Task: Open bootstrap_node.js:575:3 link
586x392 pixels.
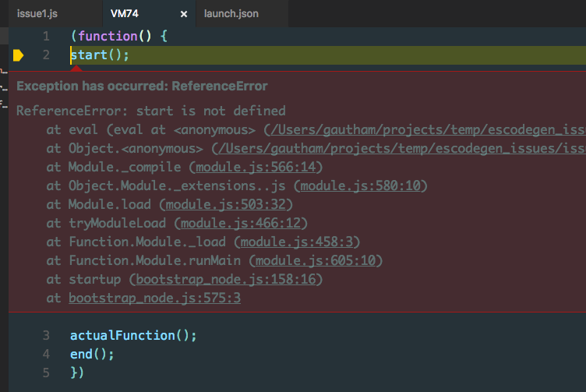Action: (x=155, y=298)
